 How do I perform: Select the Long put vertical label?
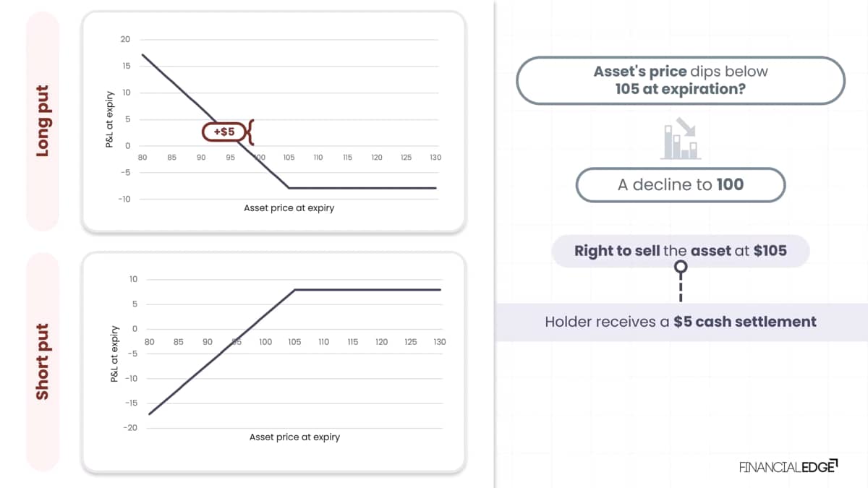coord(42,121)
